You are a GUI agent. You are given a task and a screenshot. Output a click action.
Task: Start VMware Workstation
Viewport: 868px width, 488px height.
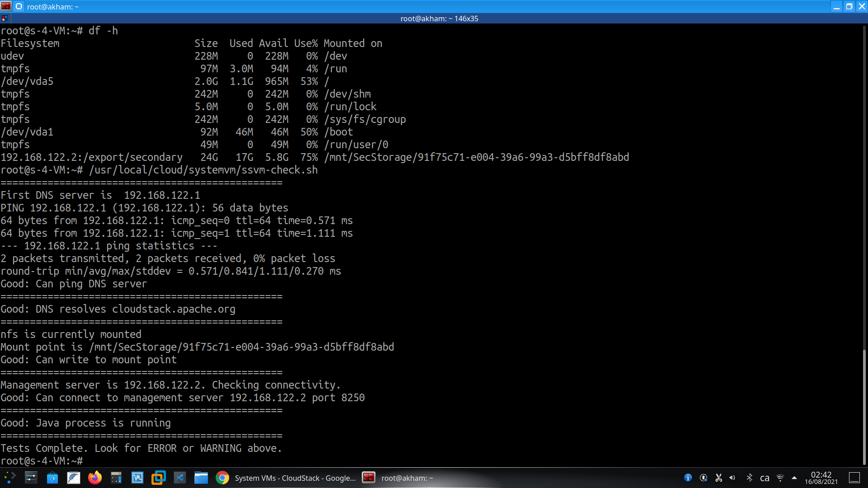pyautogui.click(x=158, y=478)
